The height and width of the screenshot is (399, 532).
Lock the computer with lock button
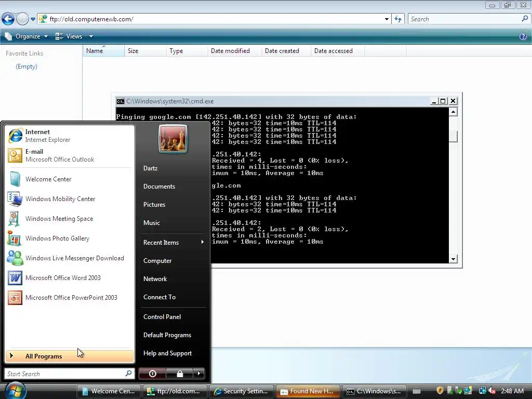(x=179, y=374)
